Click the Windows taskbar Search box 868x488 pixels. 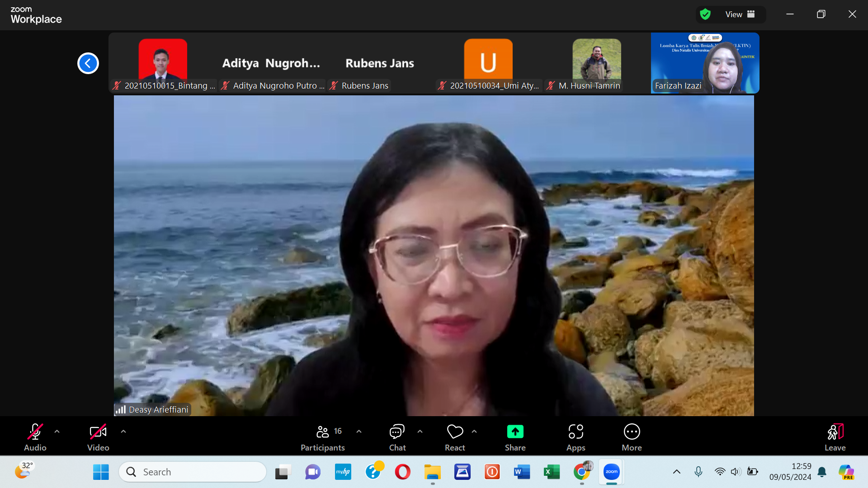point(193,472)
